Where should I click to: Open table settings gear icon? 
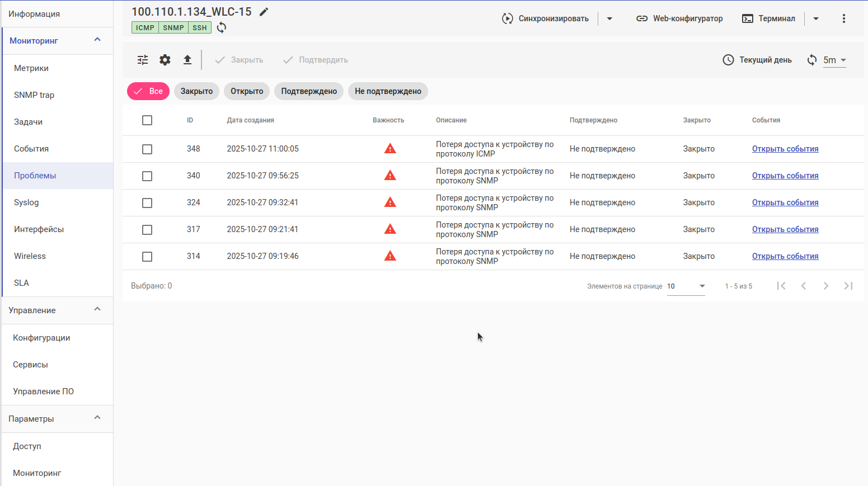165,60
